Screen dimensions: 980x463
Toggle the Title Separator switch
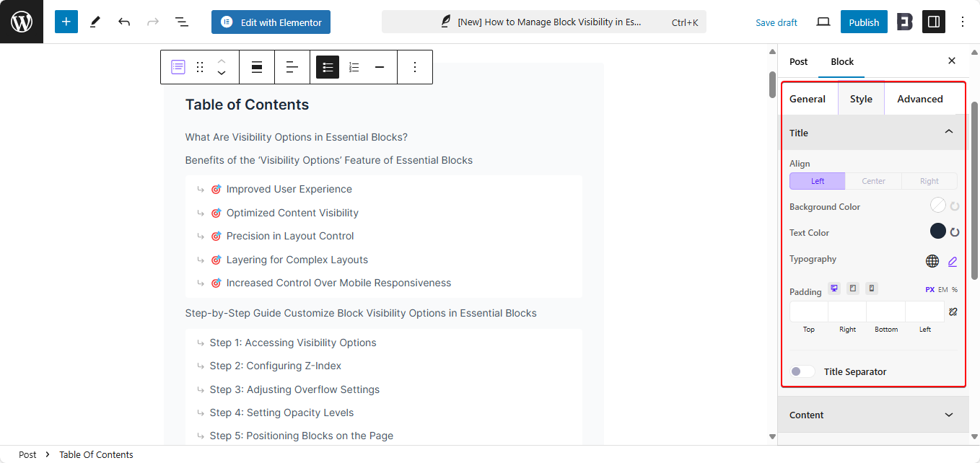click(x=802, y=371)
